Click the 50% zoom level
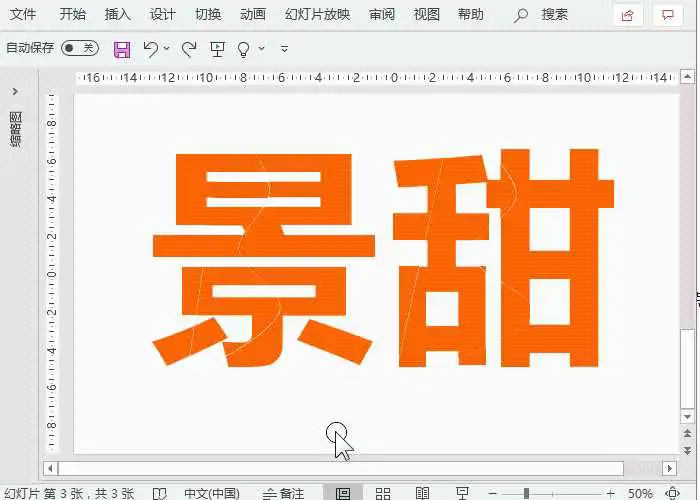This screenshot has width=700, height=500. point(640,493)
